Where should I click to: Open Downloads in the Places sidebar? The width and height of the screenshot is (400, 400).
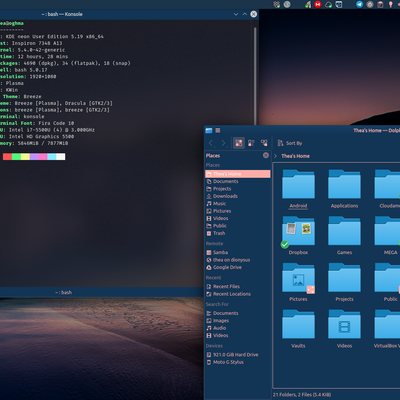click(x=238, y=196)
